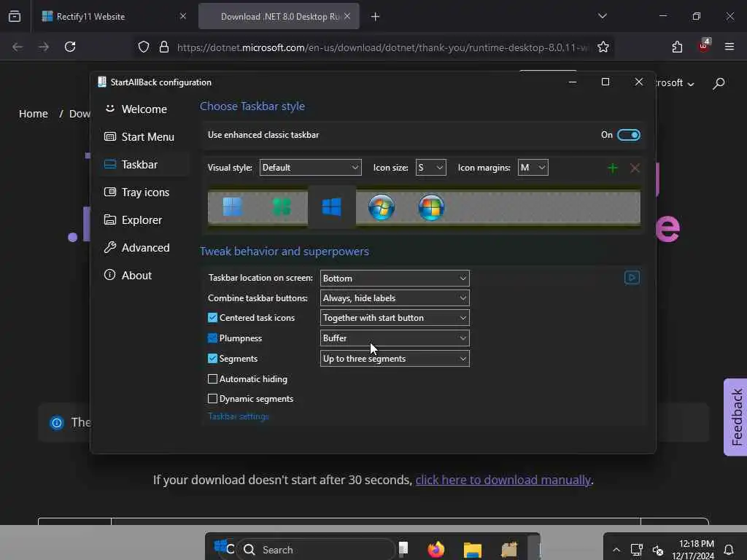The width and height of the screenshot is (747, 560).
Task: Click the muted volume tray icon
Action: 657,551
